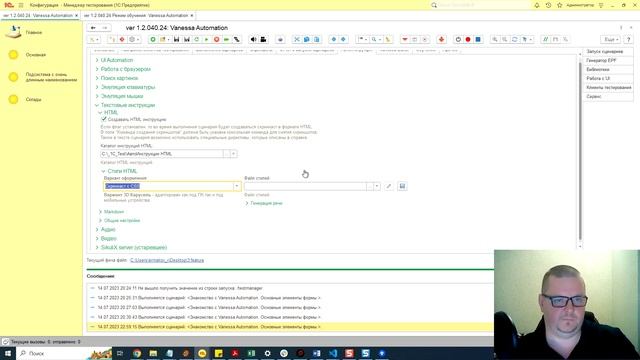Click the save disk icon beside styles file
This screenshot has width=640, height=360.
click(402, 186)
